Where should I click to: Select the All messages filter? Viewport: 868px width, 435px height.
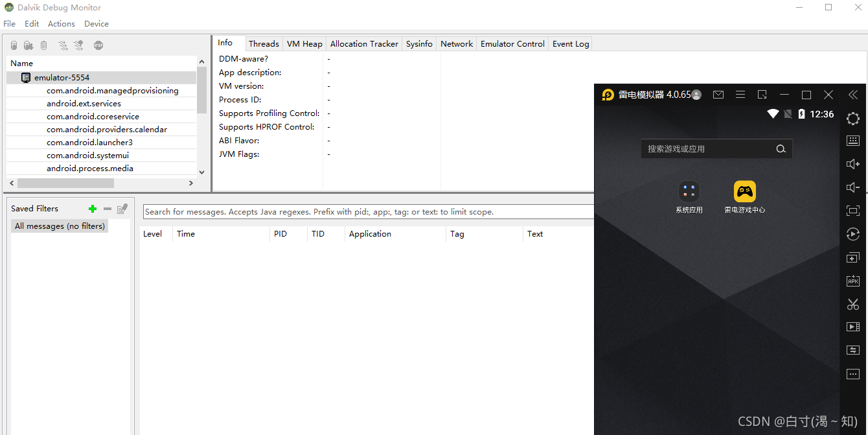pos(59,226)
